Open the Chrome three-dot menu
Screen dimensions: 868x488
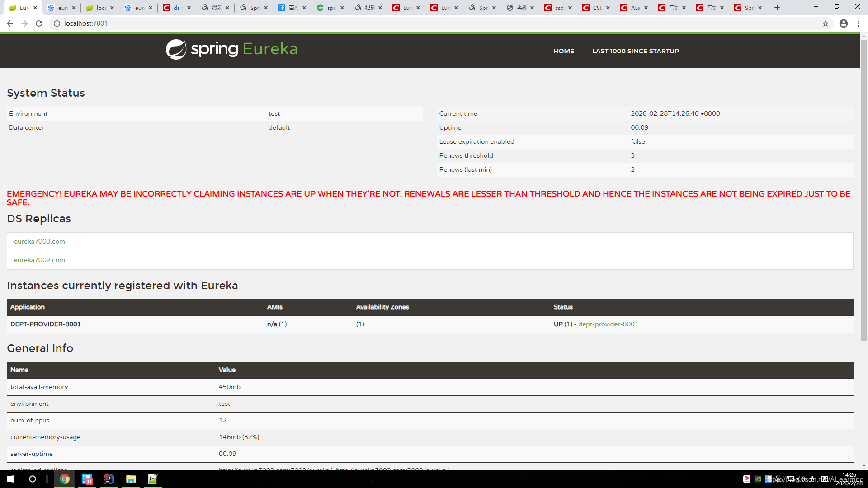coord(858,23)
